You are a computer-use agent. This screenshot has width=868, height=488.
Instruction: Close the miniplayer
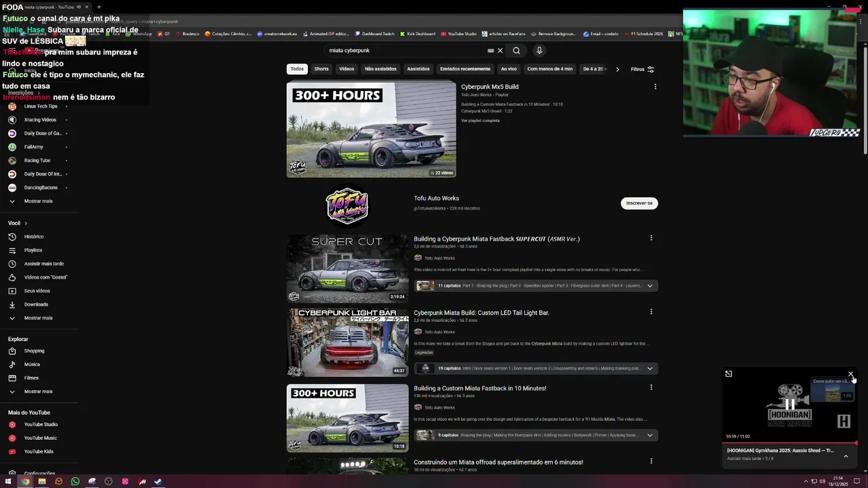point(850,373)
